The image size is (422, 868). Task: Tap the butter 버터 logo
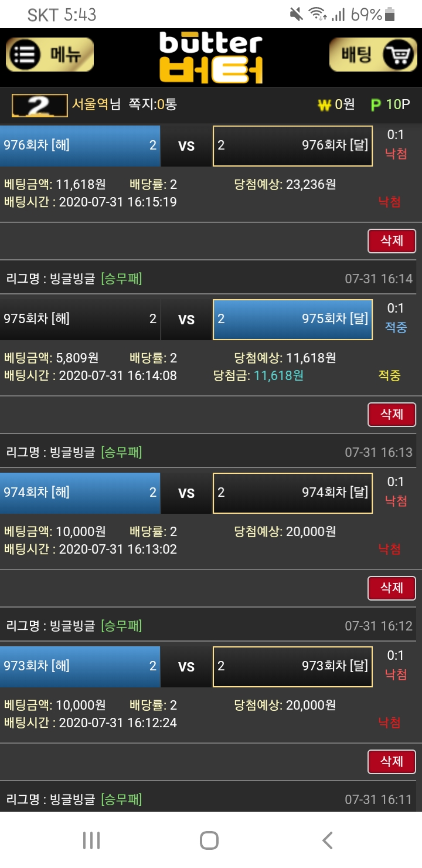(x=211, y=57)
